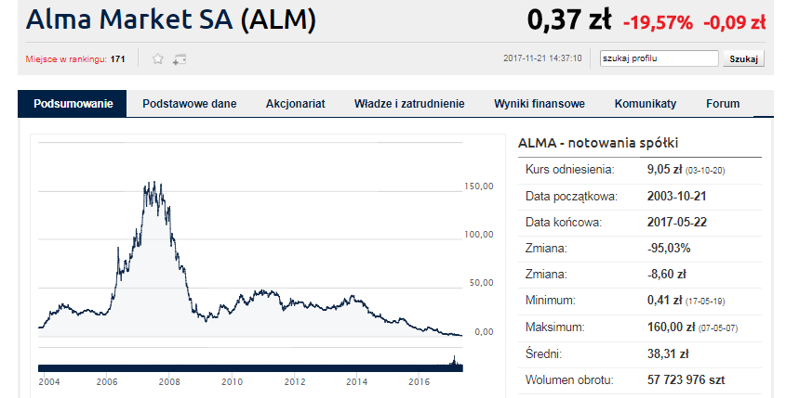Select Władze i zatrudnienie tab

point(409,104)
